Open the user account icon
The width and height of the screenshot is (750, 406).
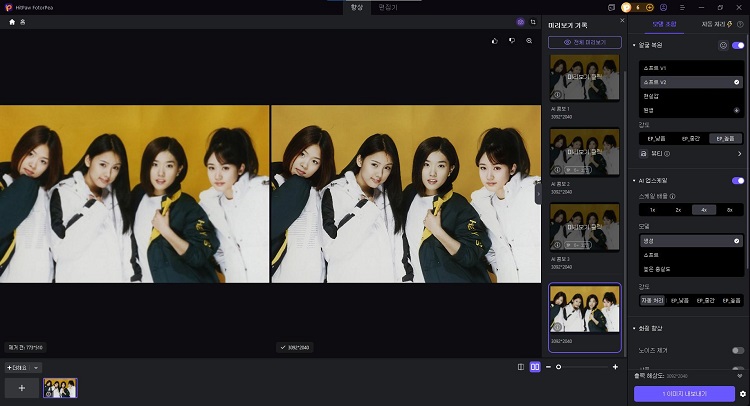click(x=663, y=8)
